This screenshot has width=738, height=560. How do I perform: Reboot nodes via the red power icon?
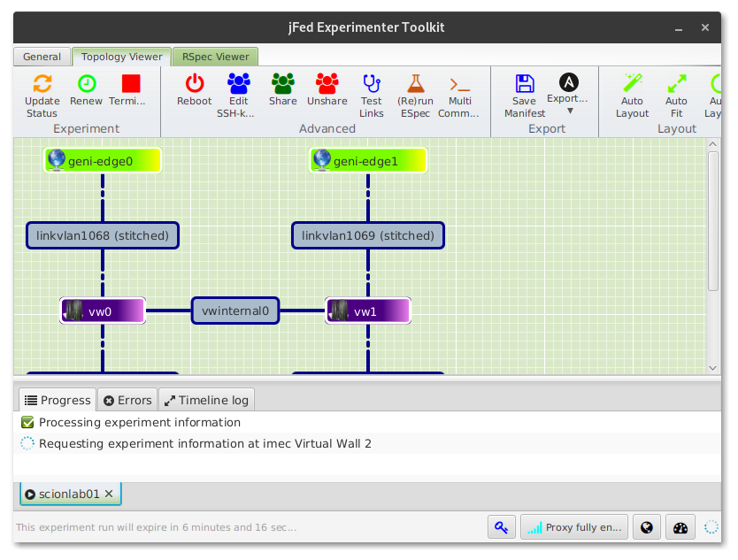coord(195,84)
